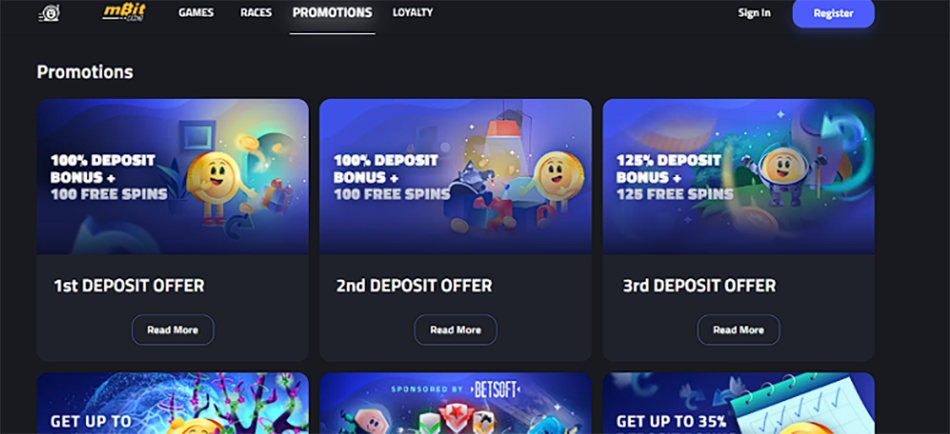Click the bitcoin coin logo icon
Image resolution: width=950 pixels, height=434 pixels.
(x=49, y=13)
